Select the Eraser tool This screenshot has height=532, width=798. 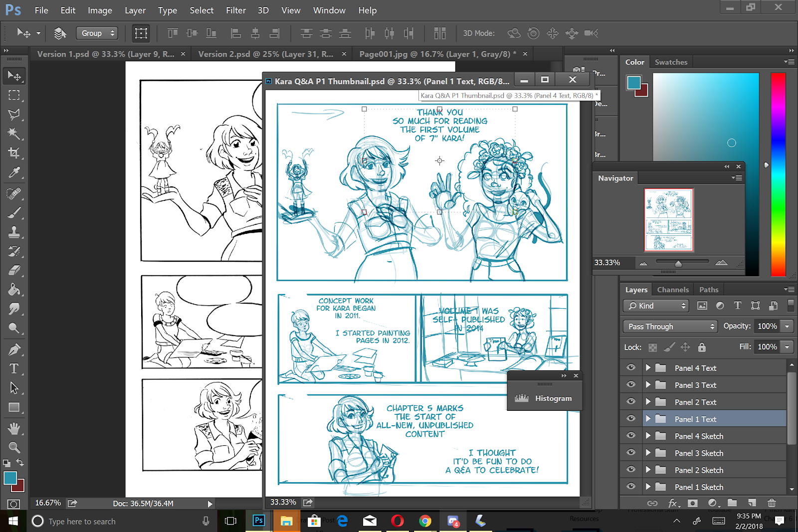pos(14,270)
